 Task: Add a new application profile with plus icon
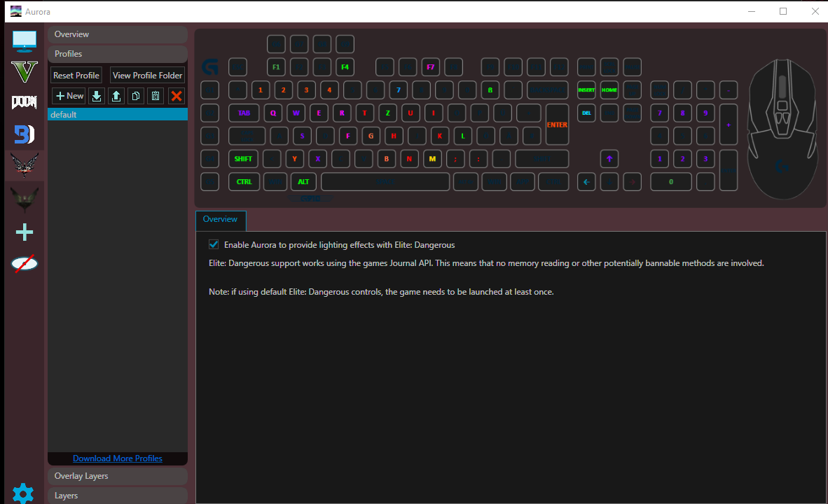(25, 232)
